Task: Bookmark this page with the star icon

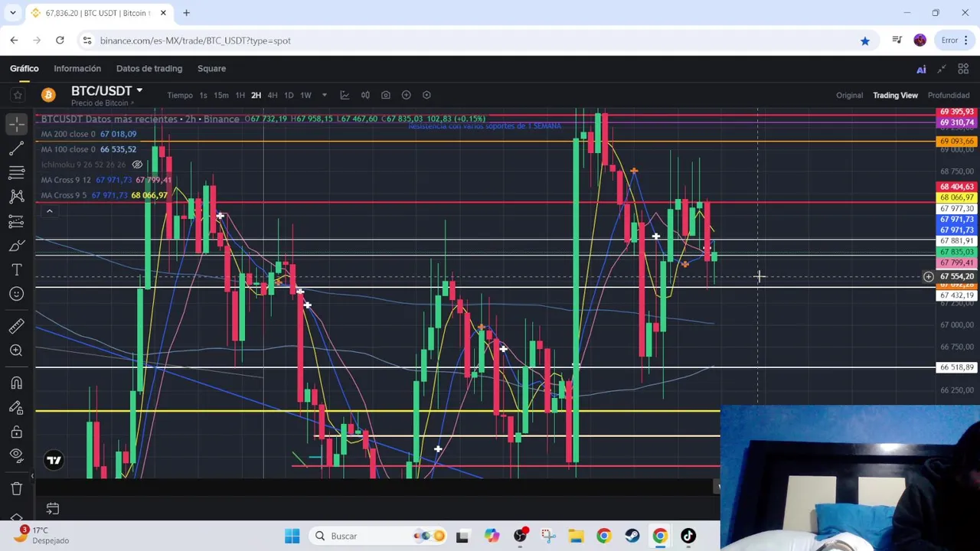Action: [864, 41]
